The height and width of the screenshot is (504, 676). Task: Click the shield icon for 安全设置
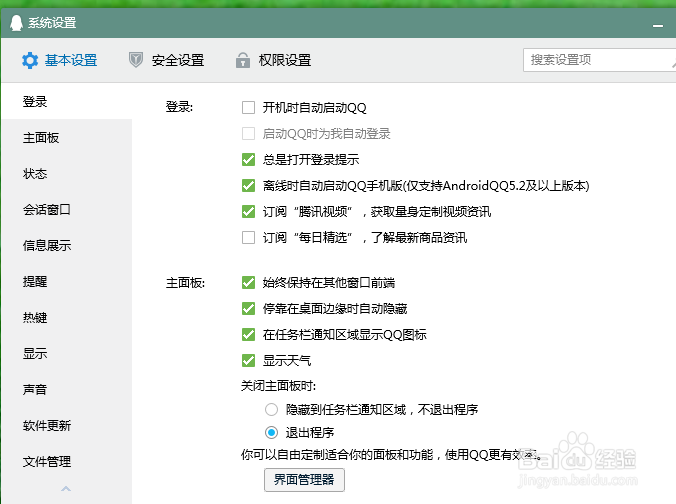point(136,60)
